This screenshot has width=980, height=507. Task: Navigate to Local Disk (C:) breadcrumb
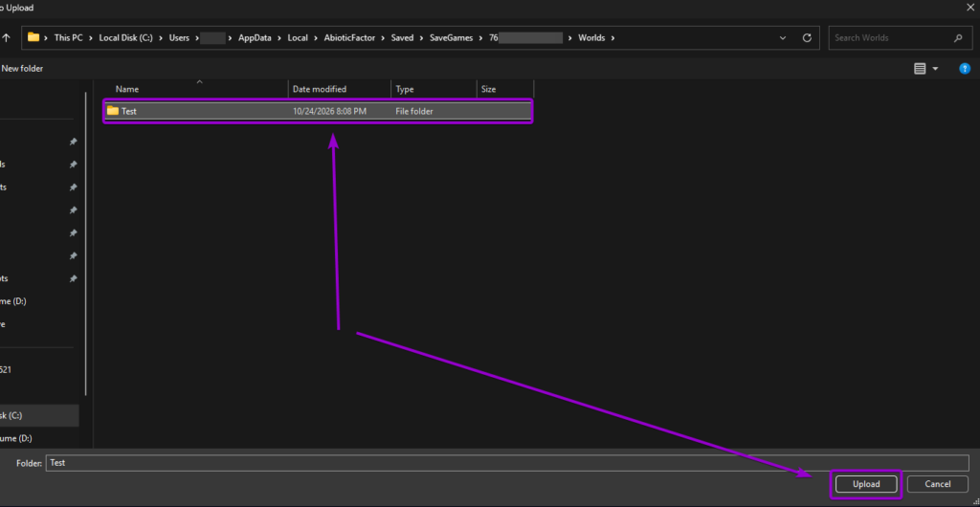click(125, 37)
